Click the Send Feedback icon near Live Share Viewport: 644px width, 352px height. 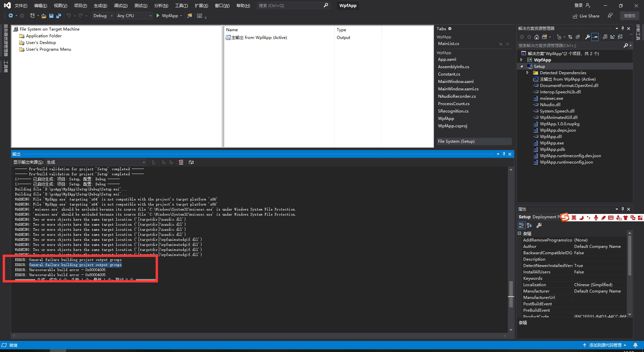(610, 16)
